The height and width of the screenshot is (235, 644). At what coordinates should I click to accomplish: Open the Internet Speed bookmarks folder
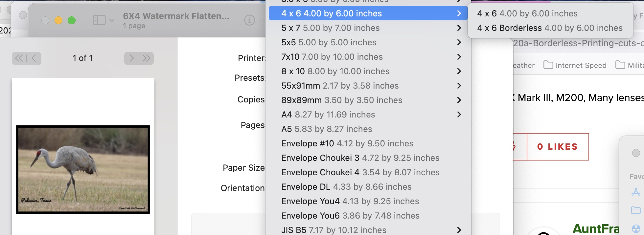click(x=575, y=65)
